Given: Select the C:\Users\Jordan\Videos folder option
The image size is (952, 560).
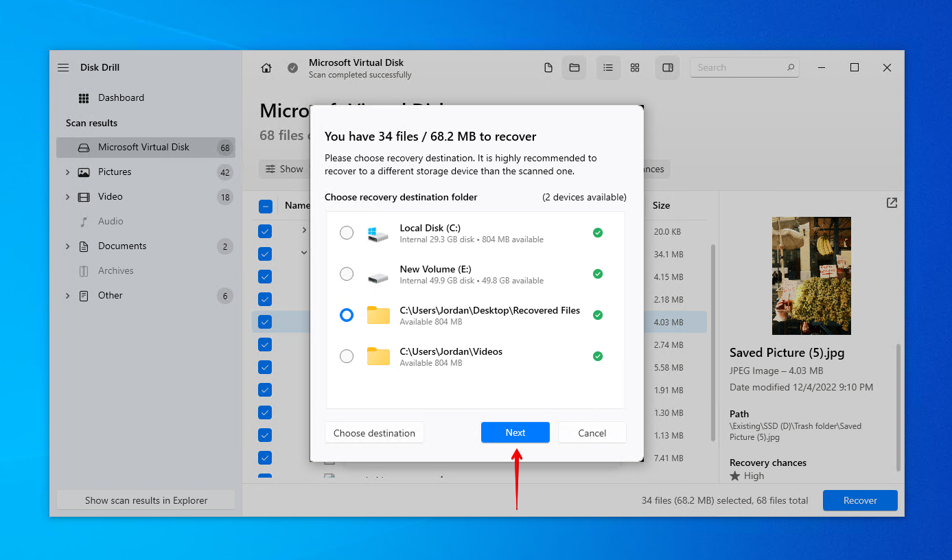Looking at the screenshot, I should coord(347,356).
